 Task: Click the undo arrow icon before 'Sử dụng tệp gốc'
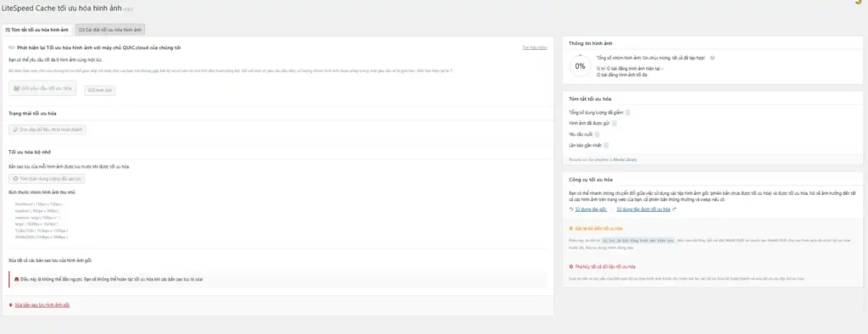click(x=571, y=209)
